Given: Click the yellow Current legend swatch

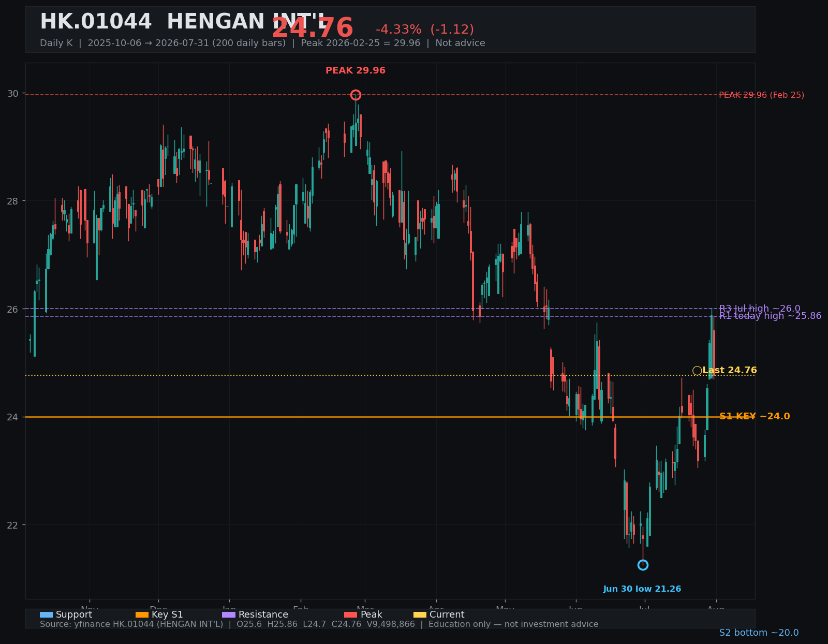Looking at the screenshot, I should 420,615.
